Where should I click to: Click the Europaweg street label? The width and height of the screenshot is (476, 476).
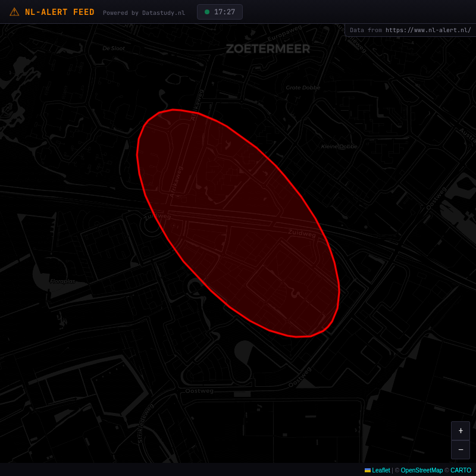point(285,33)
